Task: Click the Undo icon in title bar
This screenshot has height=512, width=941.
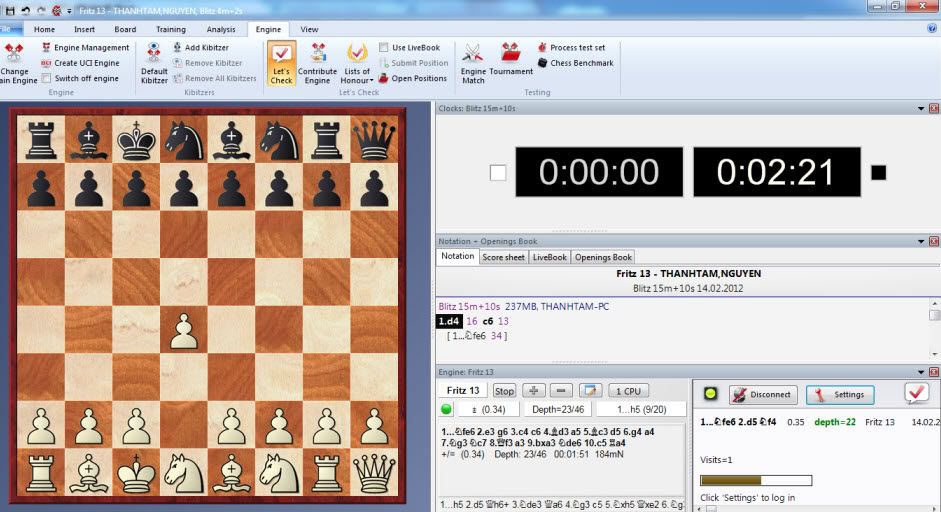Action: [26, 11]
